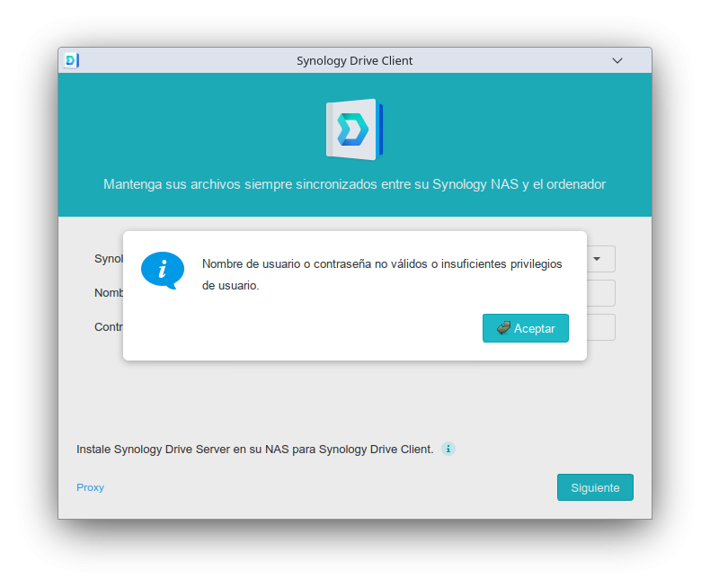Click the small icon inside the Aceptar button
710x588 pixels.
coord(503,328)
